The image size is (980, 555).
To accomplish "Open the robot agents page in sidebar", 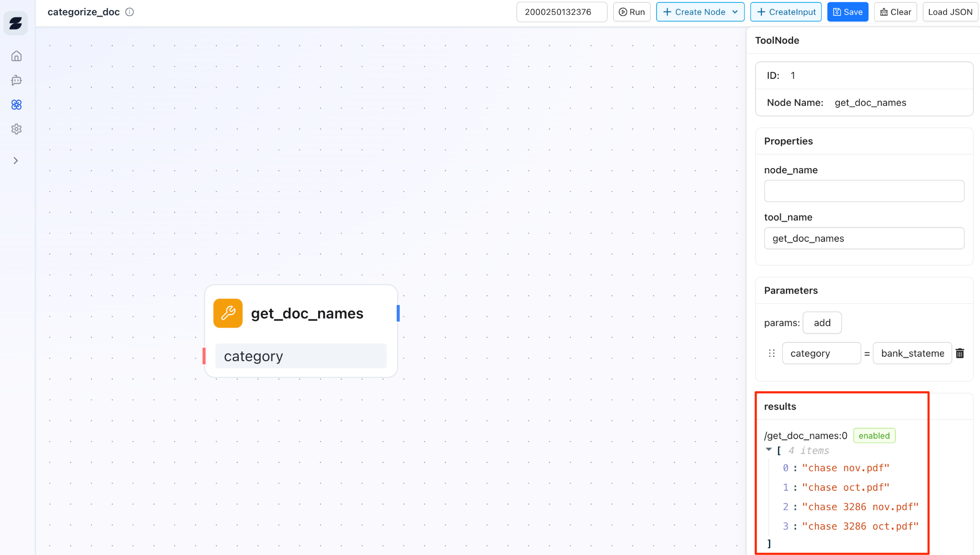I will click(16, 80).
